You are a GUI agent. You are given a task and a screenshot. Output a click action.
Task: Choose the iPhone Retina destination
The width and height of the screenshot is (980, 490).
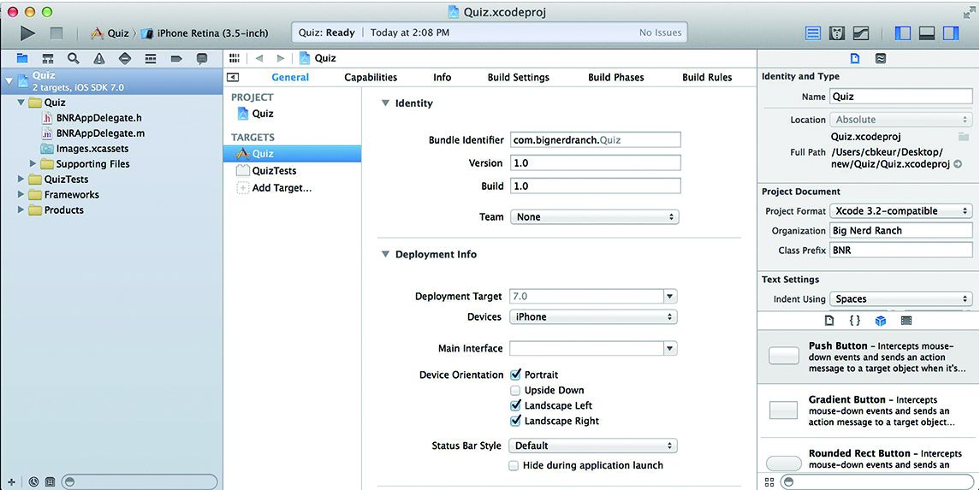(x=205, y=33)
